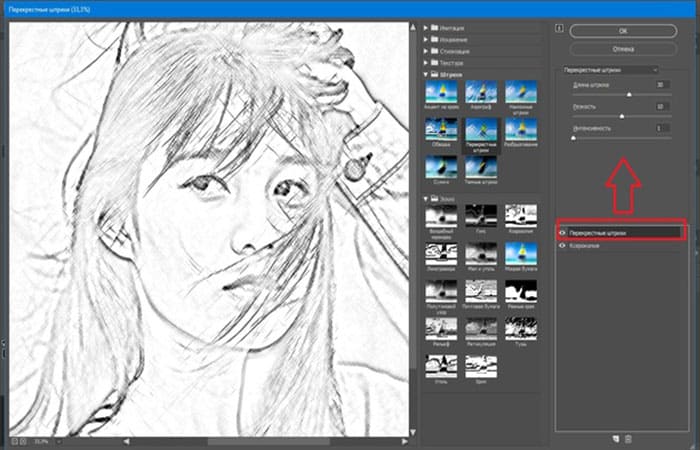Click the Длина штриха slider track
The image size is (700, 450).
pyautogui.click(x=622, y=95)
